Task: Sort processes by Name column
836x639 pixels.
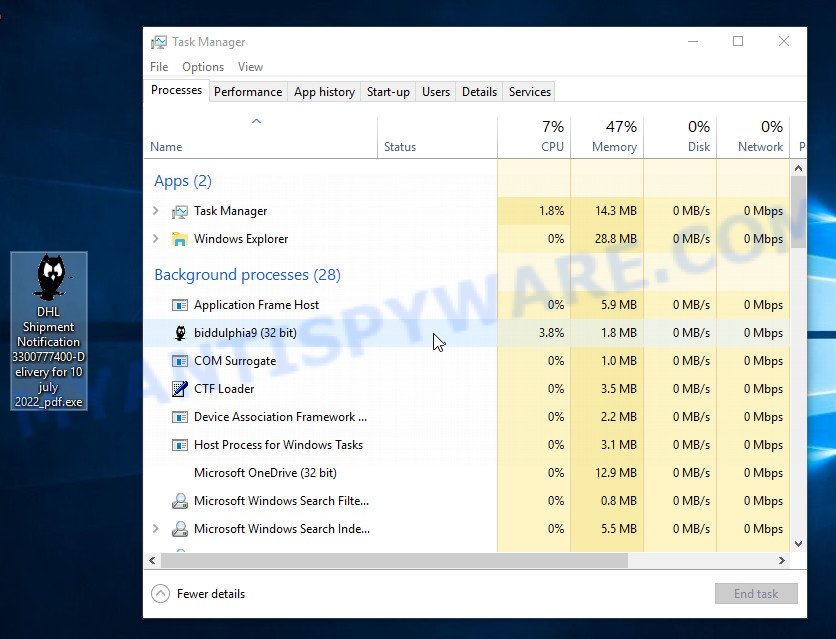Action: click(260, 137)
